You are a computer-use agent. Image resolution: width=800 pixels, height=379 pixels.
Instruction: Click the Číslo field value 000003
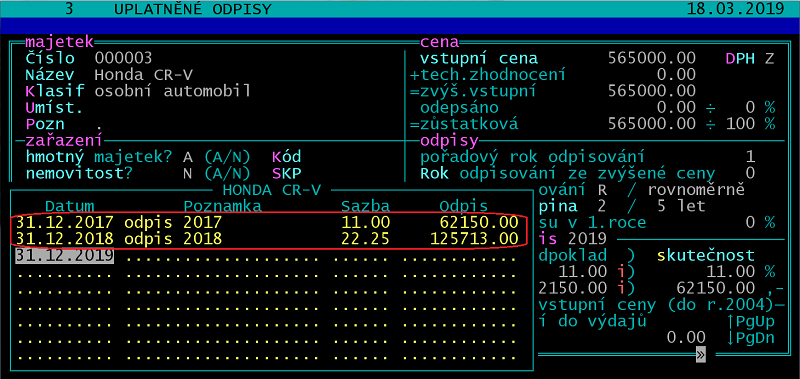tap(123, 58)
